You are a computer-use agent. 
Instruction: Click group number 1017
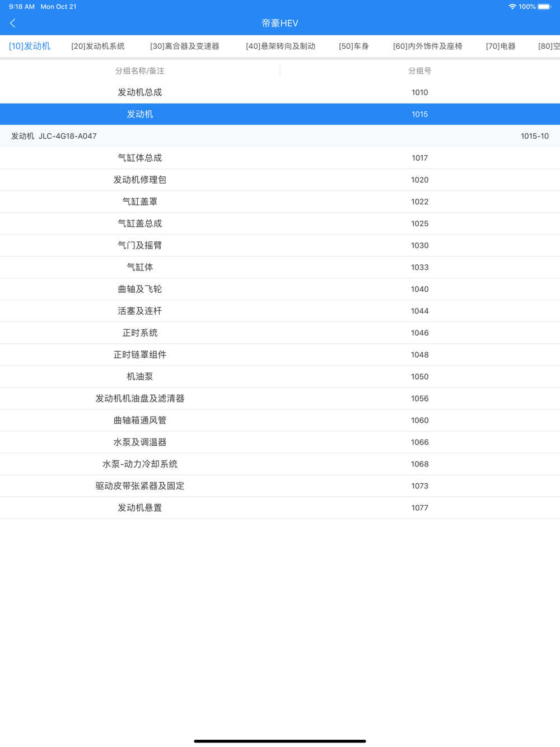click(419, 158)
